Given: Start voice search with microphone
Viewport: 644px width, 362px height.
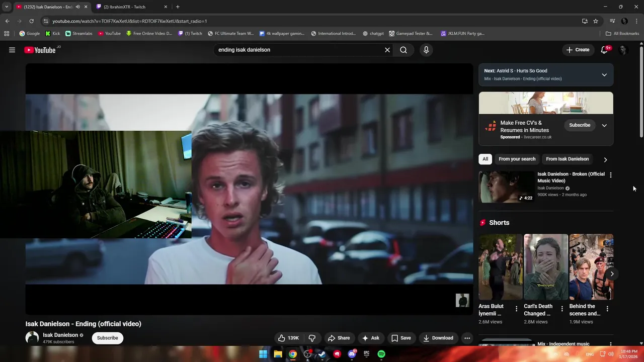Looking at the screenshot, I should (426, 50).
